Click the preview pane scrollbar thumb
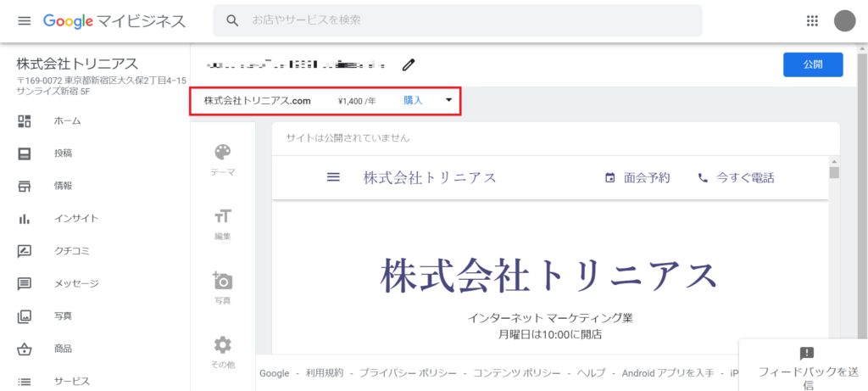The height and width of the screenshot is (391, 868). (x=834, y=172)
